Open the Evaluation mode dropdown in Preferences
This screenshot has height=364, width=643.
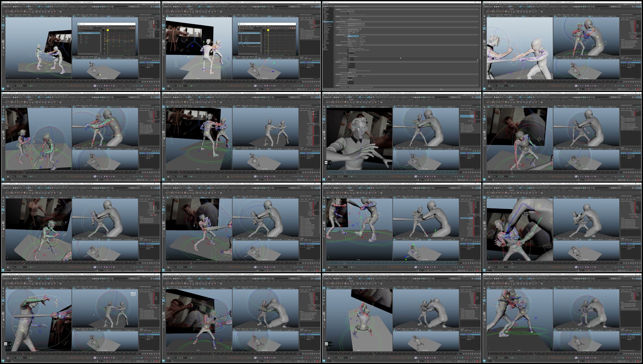coord(351,11)
